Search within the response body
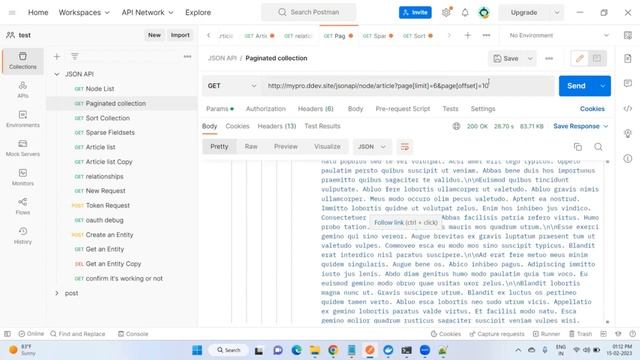This screenshot has width=640, height=360. [x=598, y=147]
